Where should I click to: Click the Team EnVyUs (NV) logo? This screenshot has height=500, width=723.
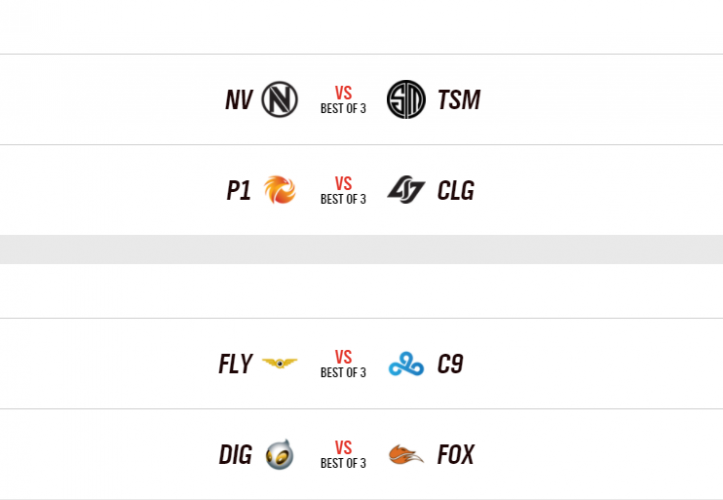click(279, 100)
